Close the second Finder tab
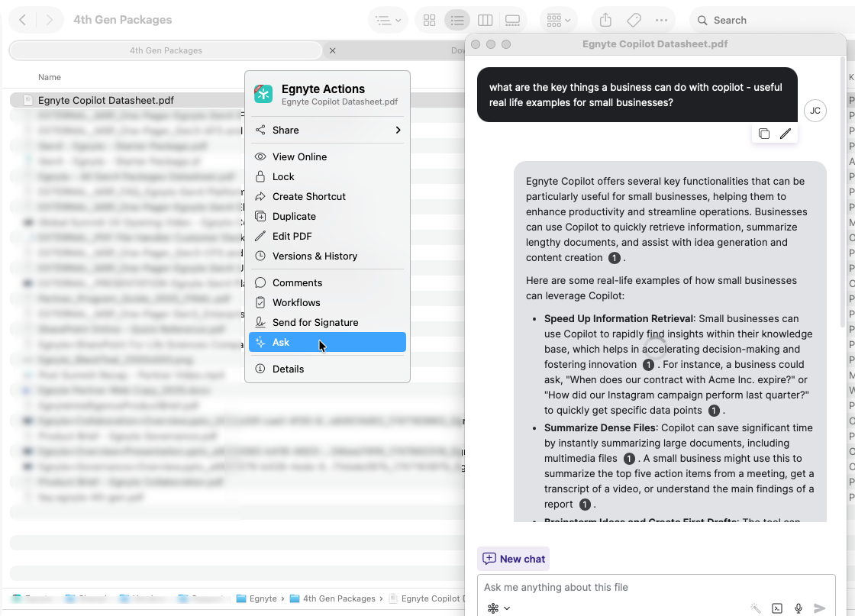Image resolution: width=855 pixels, height=616 pixels. 332,50
